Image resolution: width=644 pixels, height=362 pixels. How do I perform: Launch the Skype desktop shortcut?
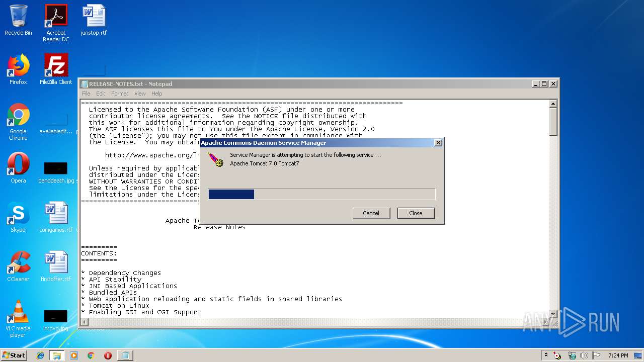tap(18, 217)
